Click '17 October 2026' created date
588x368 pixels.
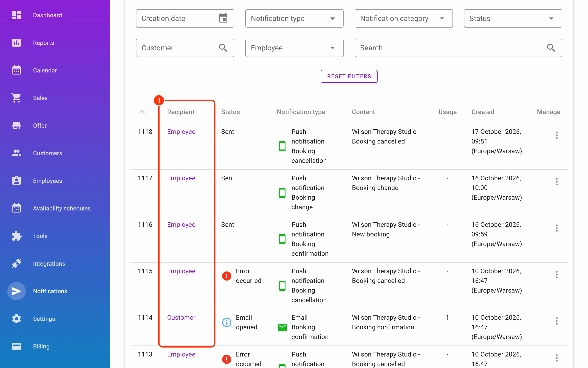(x=496, y=132)
